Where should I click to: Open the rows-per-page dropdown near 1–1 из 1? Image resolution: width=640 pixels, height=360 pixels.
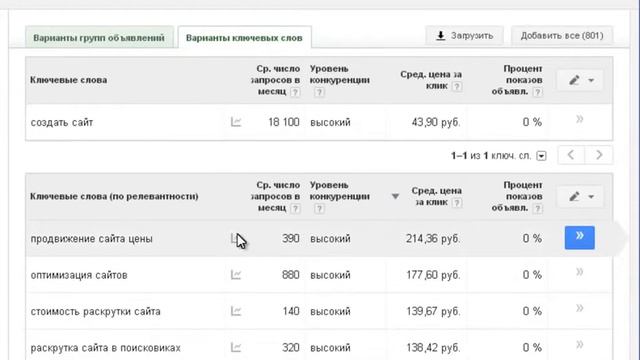coord(541,156)
